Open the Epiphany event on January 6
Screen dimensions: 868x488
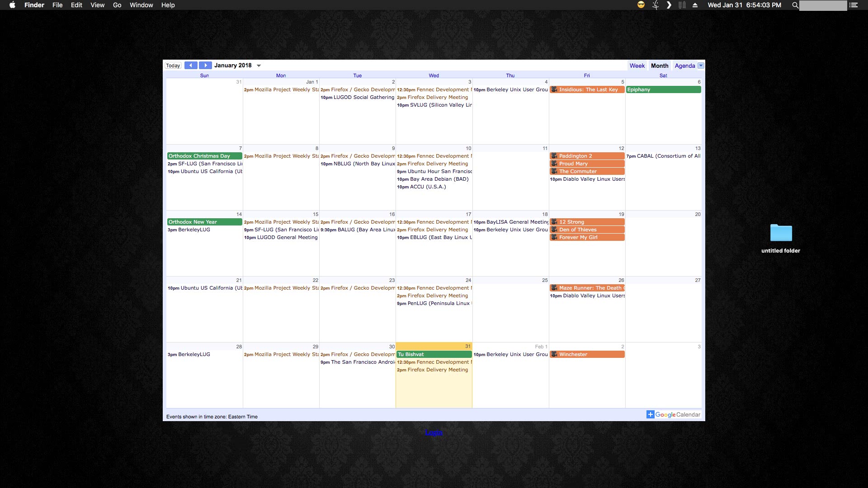click(x=663, y=89)
